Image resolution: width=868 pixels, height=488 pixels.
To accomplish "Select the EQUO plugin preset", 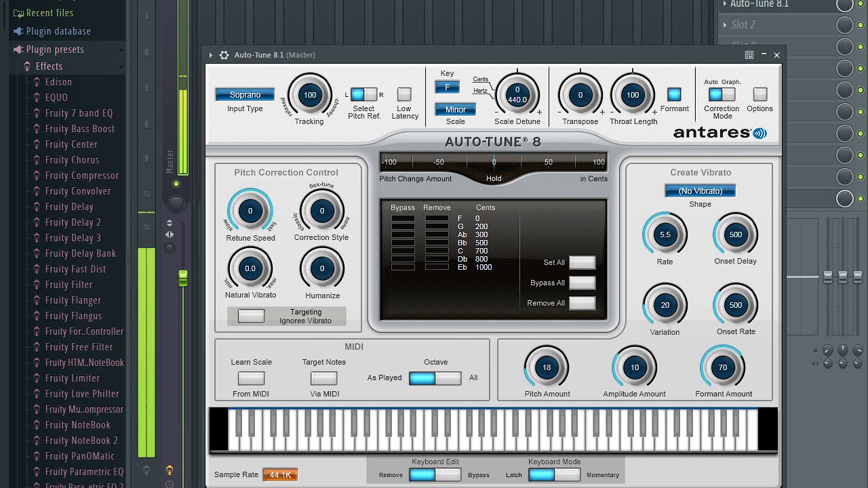I will (56, 98).
